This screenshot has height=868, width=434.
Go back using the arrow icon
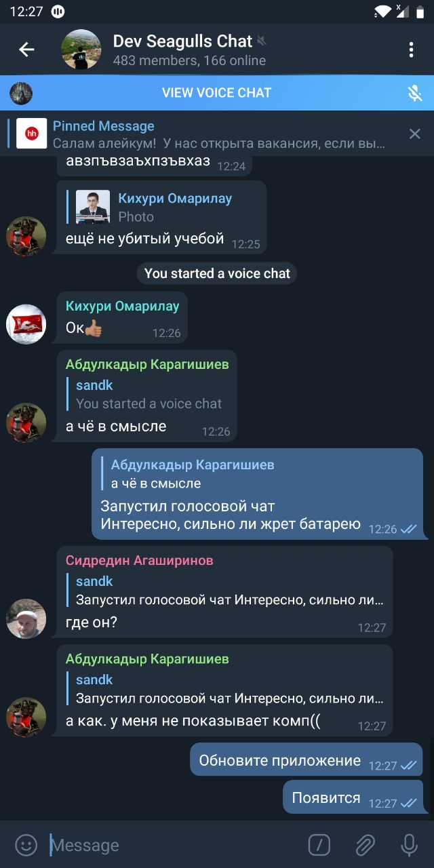click(26, 50)
